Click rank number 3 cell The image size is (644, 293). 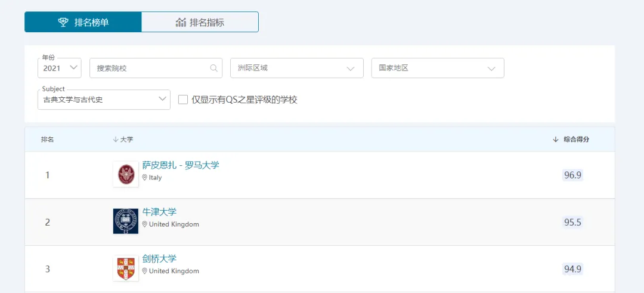point(48,269)
